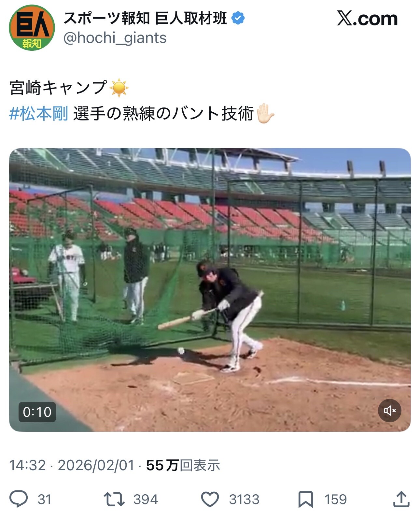This screenshot has height=521, width=420.
Task: Show the 394 reposts count
Action: point(146,499)
